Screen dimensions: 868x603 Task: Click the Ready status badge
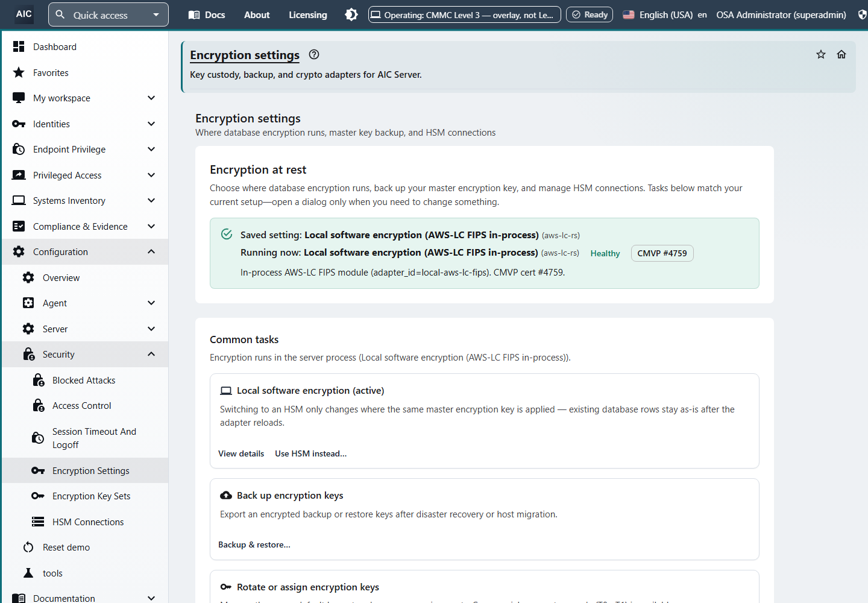(590, 14)
